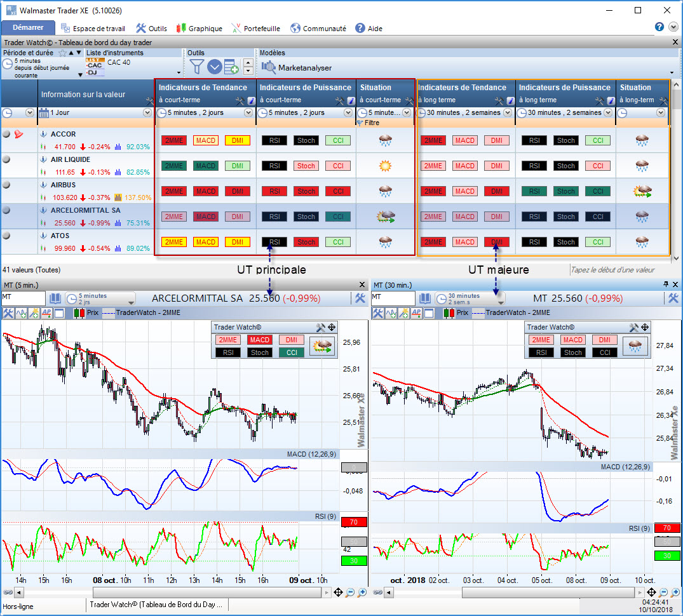
Task: Toggle the round marker for ACCOR row
Action: pyautogui.click(x=6, y=134)
